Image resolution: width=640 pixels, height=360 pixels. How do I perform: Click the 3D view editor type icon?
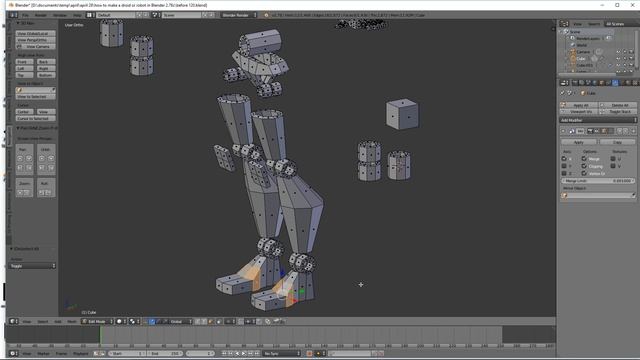click(x=13, y=322)
